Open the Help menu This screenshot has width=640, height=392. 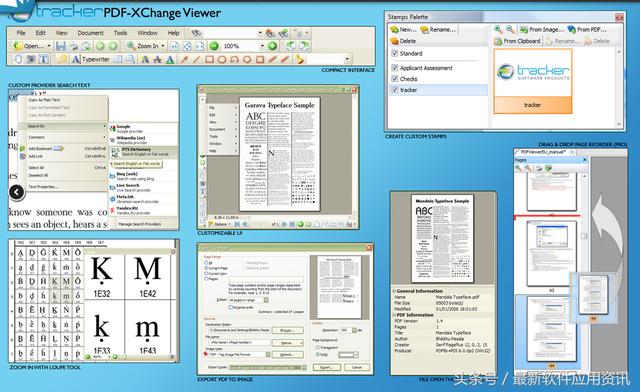coord(173,33)
